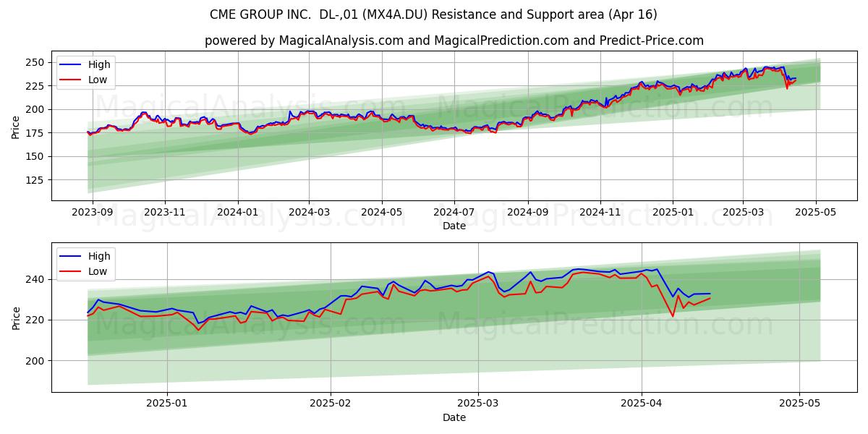
Task: Click the top chart x-axis label '2023-11'
Action: [x=164, y=213]
